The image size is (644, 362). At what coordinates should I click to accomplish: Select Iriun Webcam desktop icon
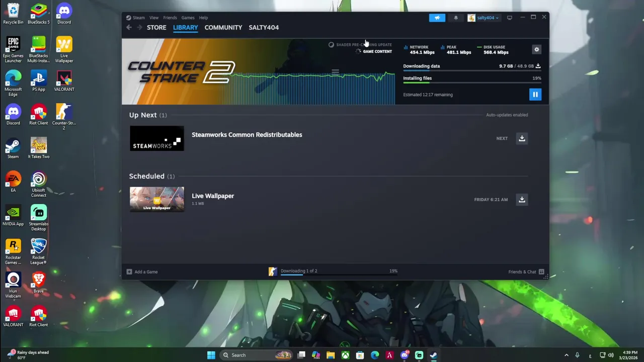coord(13,286)
